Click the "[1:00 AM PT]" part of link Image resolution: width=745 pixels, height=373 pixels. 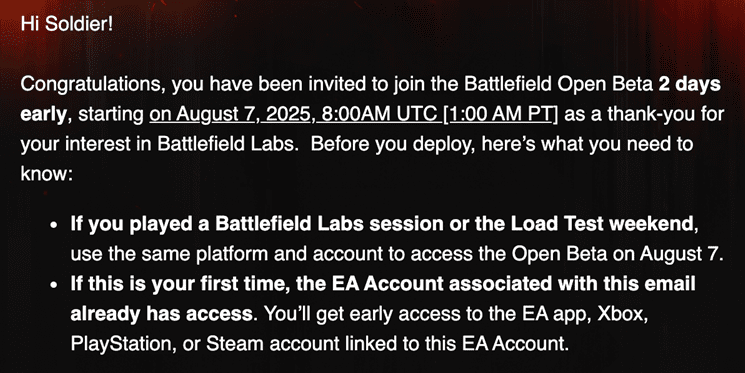pos(501,115)
